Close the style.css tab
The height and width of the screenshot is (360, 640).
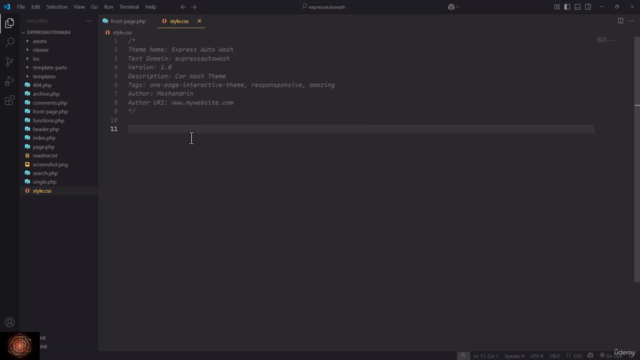tap(199, 21)
